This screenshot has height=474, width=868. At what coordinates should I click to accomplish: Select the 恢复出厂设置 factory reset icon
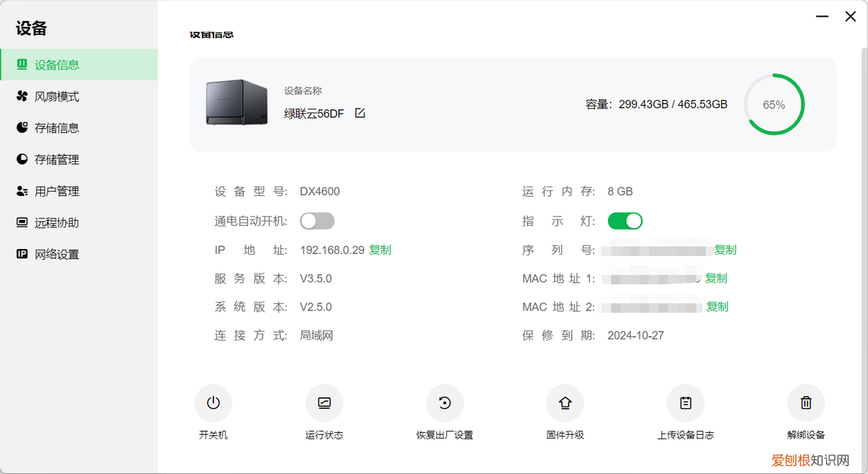tap(445, 403)
